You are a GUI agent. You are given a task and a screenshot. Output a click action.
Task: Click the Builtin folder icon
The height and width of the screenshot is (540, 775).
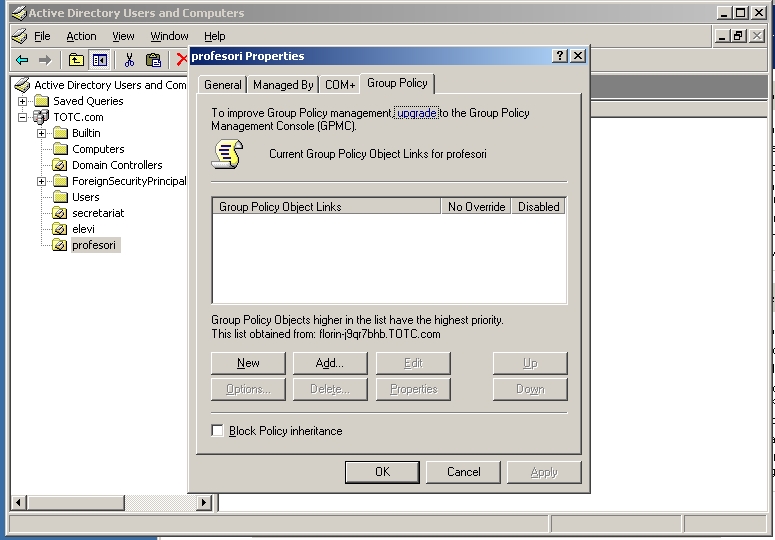60,133
